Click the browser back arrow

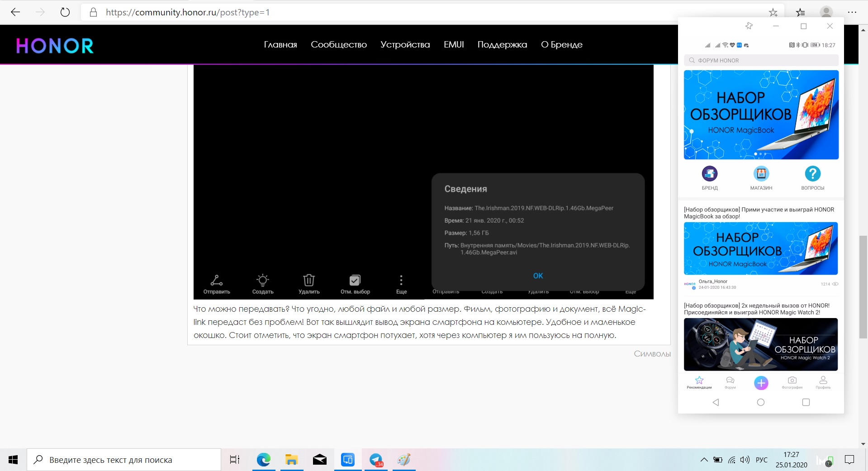click(15, 12)
